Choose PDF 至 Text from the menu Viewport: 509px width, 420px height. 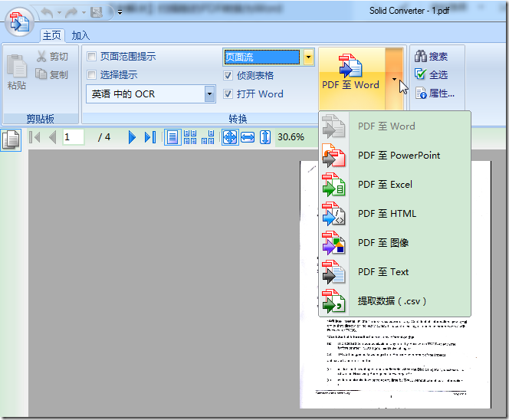click(x=395, y=272)
